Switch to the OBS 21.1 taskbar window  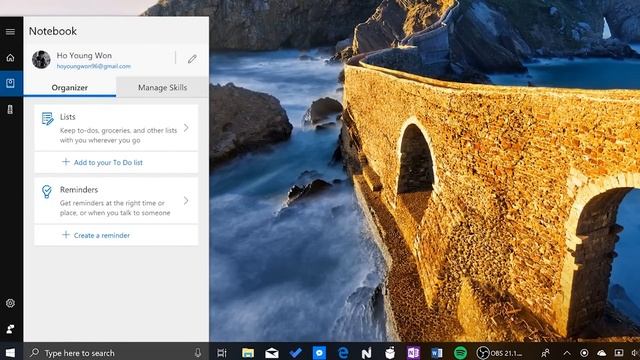pos(500,353)
